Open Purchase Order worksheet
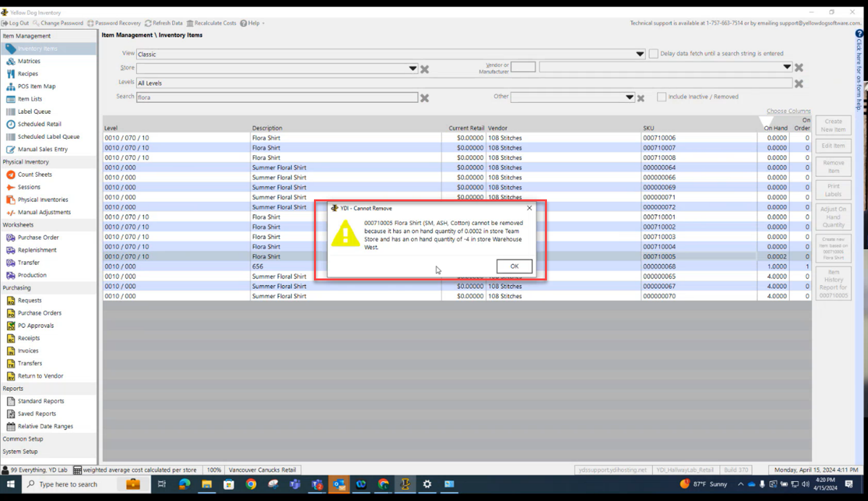The width and height of the screenshot is (868, 501). pos(38,237)
